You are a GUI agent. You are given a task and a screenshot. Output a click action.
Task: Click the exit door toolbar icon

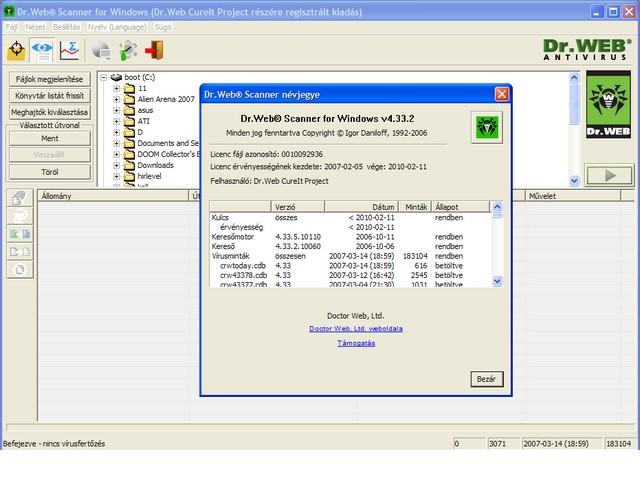point(155,50)
